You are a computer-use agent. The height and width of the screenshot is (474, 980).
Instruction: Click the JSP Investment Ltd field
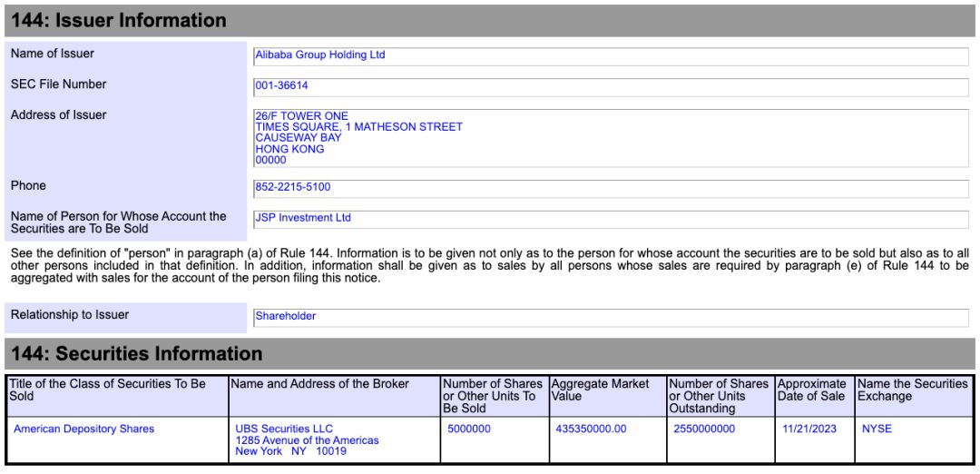pyautogui.click(x=611, y=219)
